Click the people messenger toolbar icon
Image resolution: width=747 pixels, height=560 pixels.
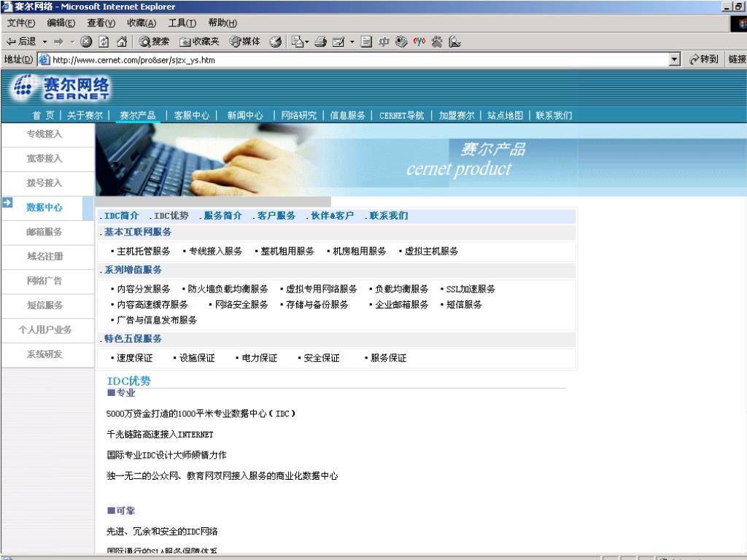(x=436, y=42)
